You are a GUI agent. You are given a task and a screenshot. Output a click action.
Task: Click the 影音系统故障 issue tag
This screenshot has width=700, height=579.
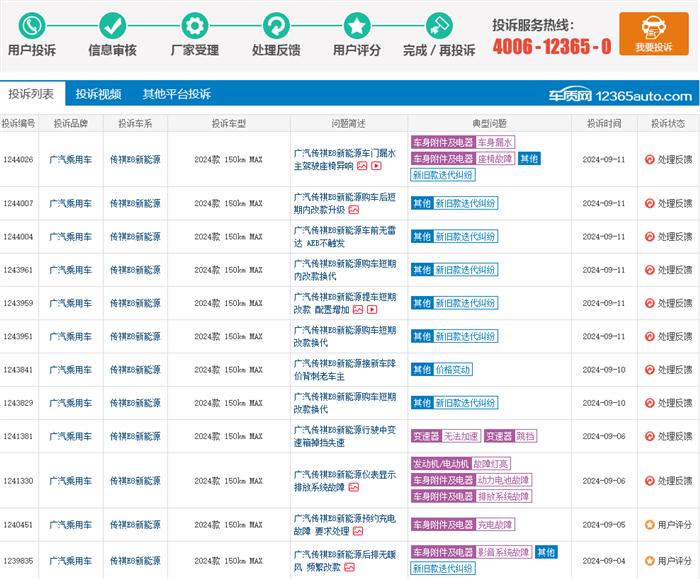pyautogui.click(x=504, y=552)
